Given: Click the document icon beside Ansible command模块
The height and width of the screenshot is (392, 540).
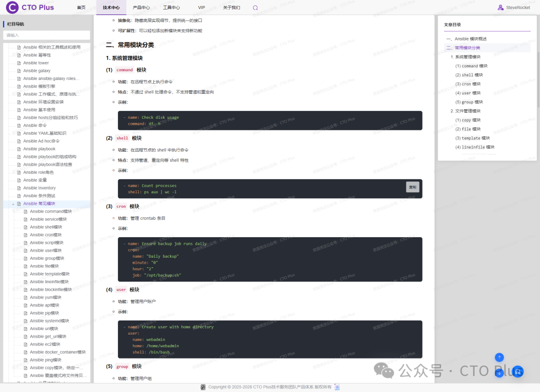Looking at the screenshot, I should (26, 211).
